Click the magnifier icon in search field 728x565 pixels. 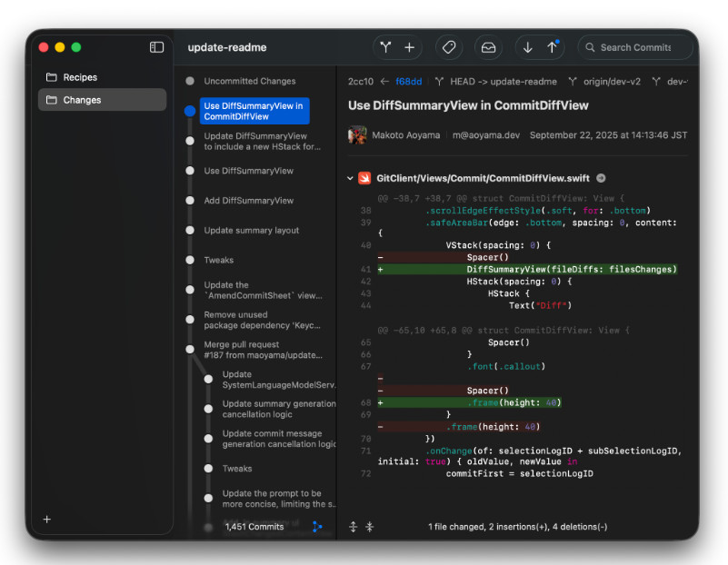pos(590,47)
